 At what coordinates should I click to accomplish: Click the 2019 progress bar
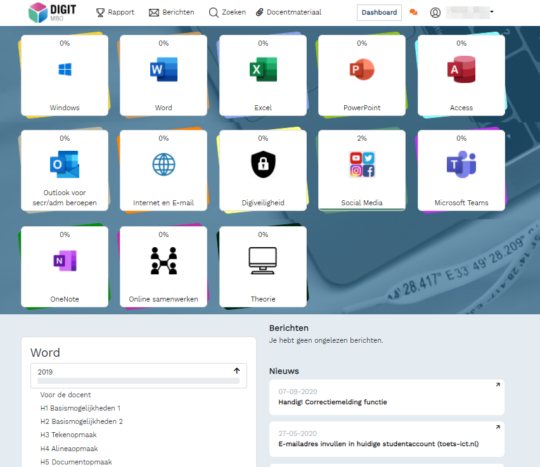coord(138,381)
